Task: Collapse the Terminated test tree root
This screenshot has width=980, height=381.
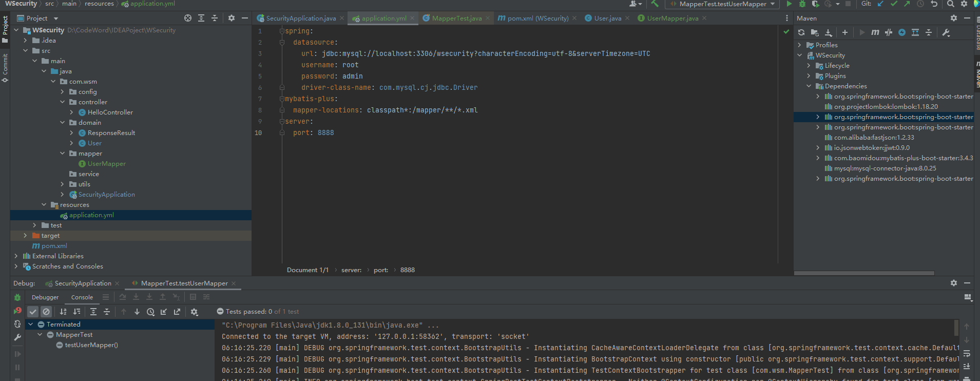Action: pos(30,325)
